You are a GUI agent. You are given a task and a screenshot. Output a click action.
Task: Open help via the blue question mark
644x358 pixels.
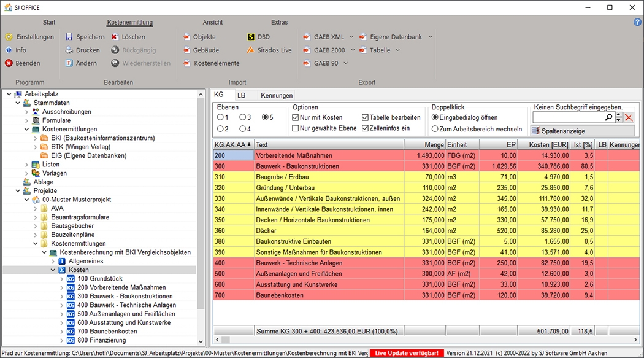pyautogui.click(x=637, y=22)
